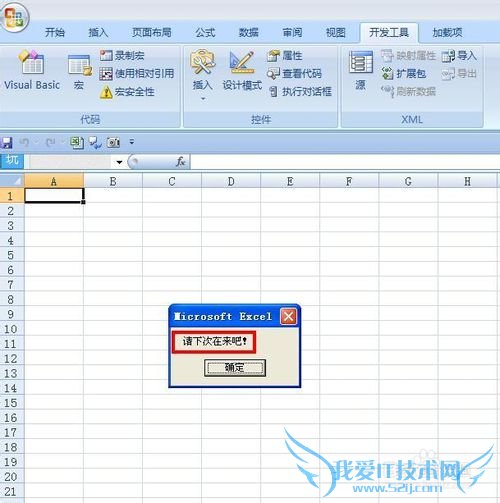Select the 开发工具 tab
Screen dimensions: 500x503
point(389,33)
